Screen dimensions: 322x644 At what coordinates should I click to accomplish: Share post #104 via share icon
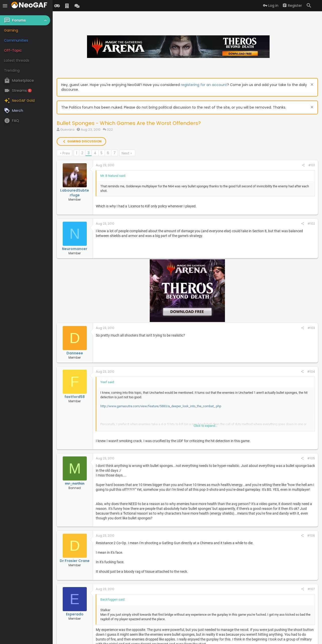click(x=302, y=372)
